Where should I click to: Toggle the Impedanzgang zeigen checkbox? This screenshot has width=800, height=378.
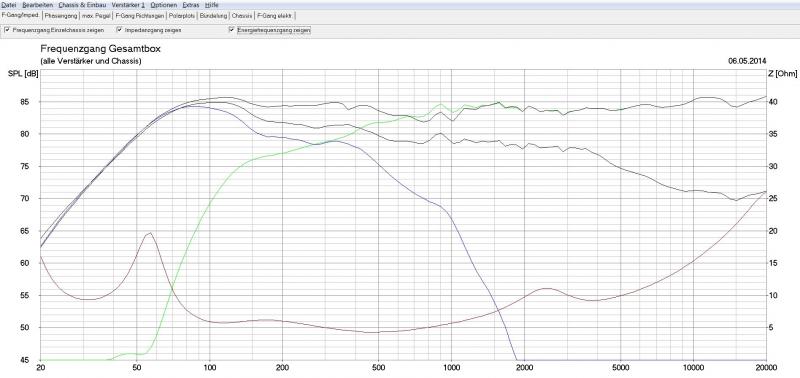tap(120, 30)
